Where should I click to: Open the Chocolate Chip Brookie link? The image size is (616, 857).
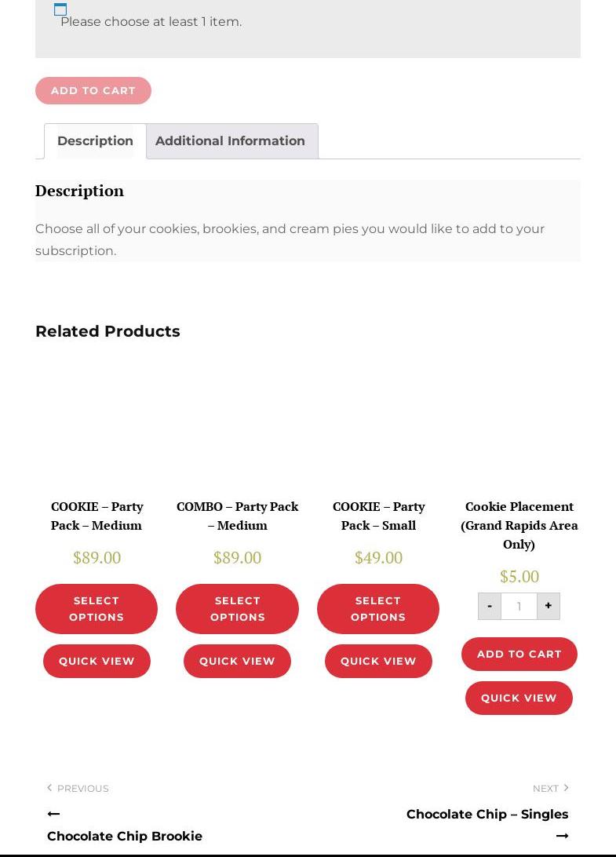[x=125, y=837]
